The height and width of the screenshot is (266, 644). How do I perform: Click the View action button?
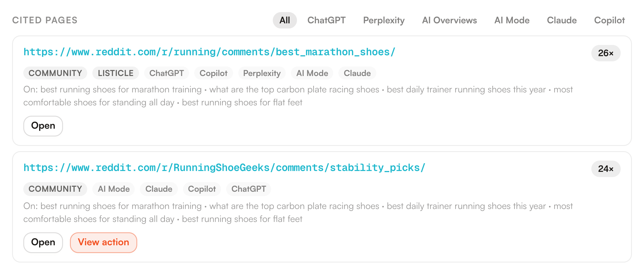point(104,242)
